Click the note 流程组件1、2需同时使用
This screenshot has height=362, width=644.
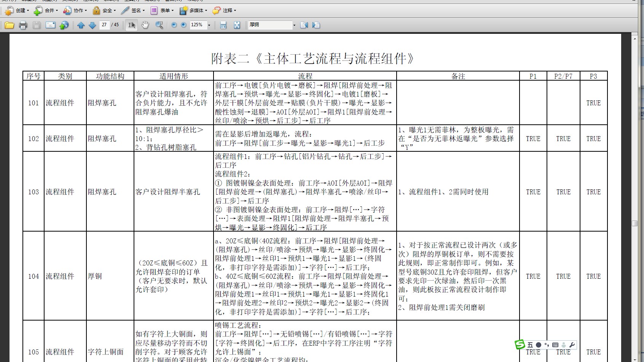click(x=443, y=192)
